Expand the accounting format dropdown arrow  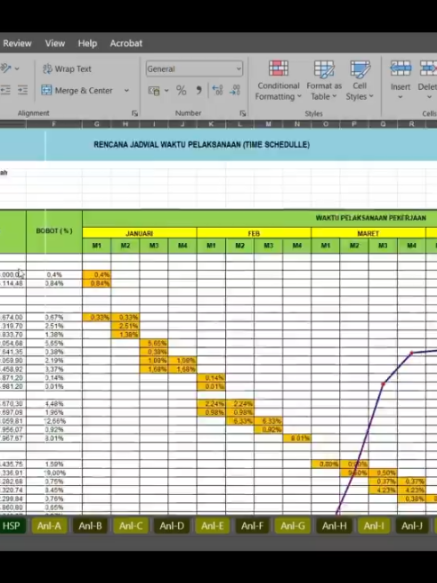(x=166, y=90)
